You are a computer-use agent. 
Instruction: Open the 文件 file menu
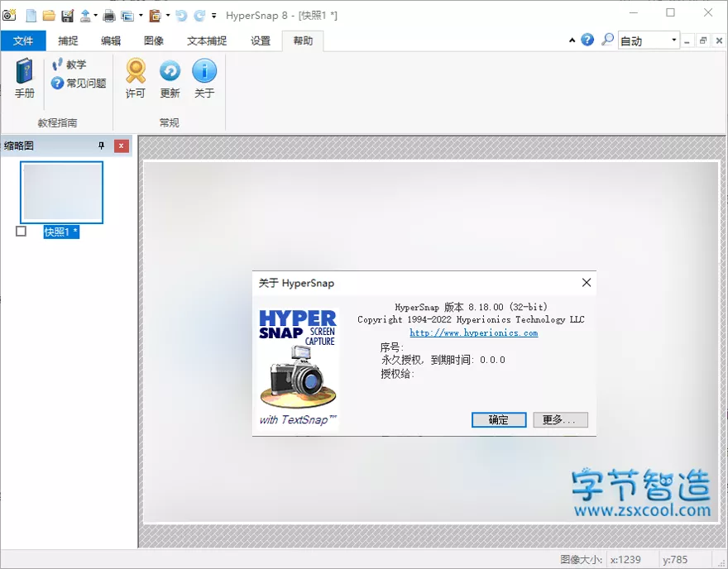point(23,41)
